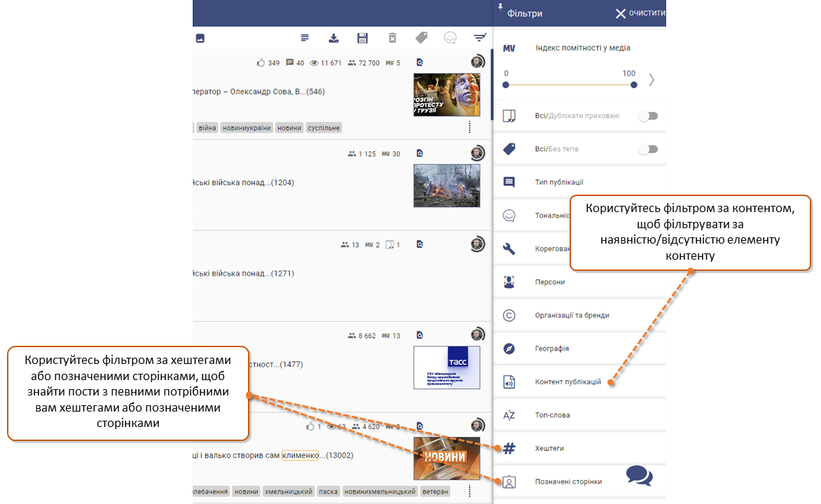This screenshot has width=821, height=504.
Task: Click the новиниукраїни tag
Action: pos(247,127)
